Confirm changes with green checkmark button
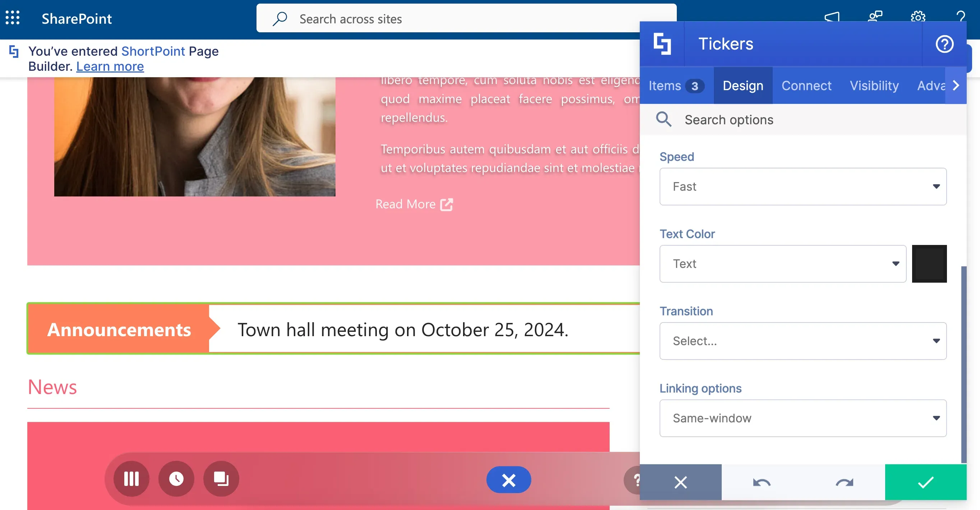The height and width of the screenshot is (510, 980). tap(926, 482)
